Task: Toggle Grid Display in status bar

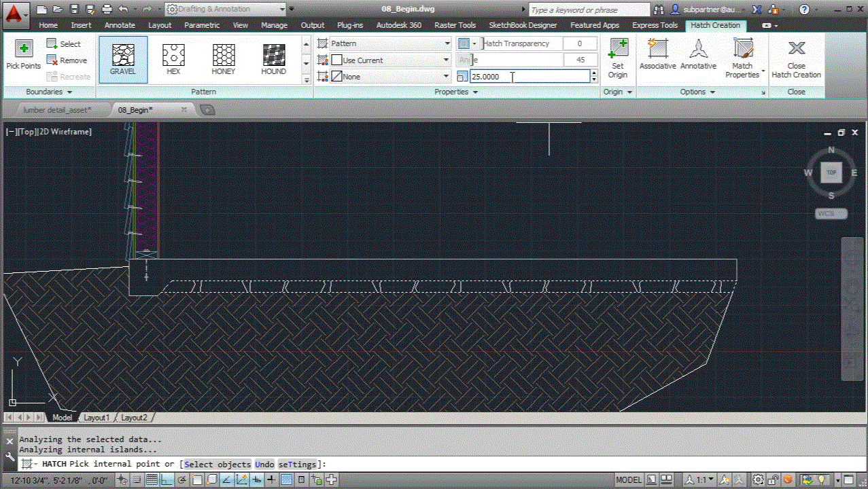Action: (x=151, y=480)
